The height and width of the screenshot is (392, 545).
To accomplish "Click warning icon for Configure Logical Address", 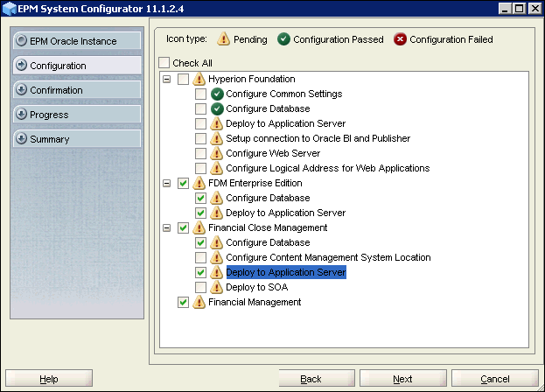I will coord(217,168).
